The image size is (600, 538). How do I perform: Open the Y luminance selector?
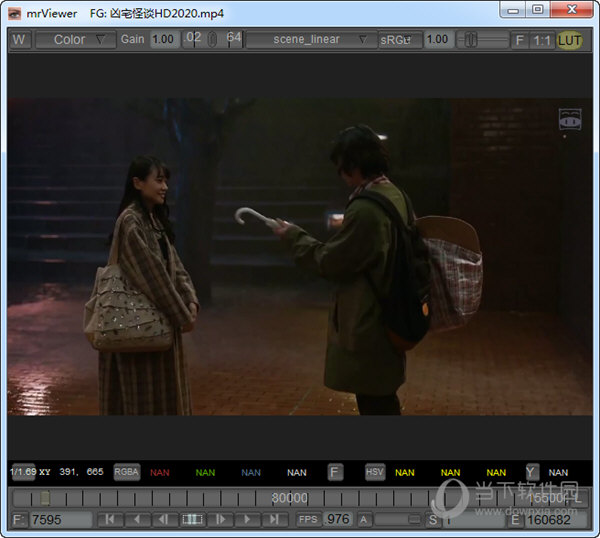click(532, 472)
